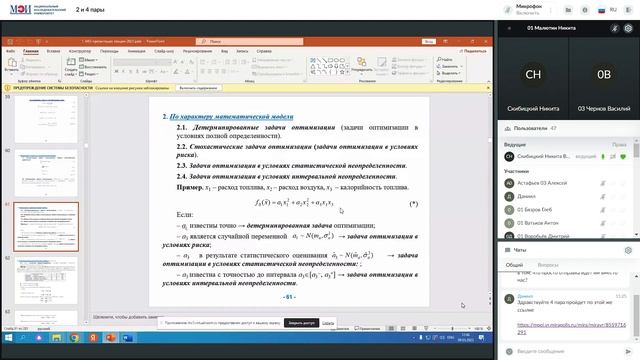
Task: Click the folder icon in top bar
Action: click(568, 10)
